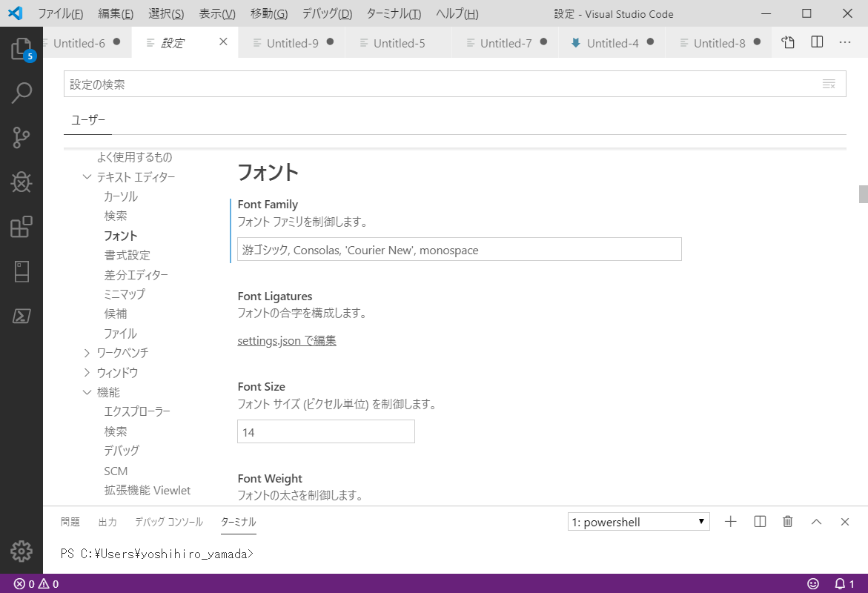
Task: Click the settings.json で編集 link
Action: coord(287,340)
